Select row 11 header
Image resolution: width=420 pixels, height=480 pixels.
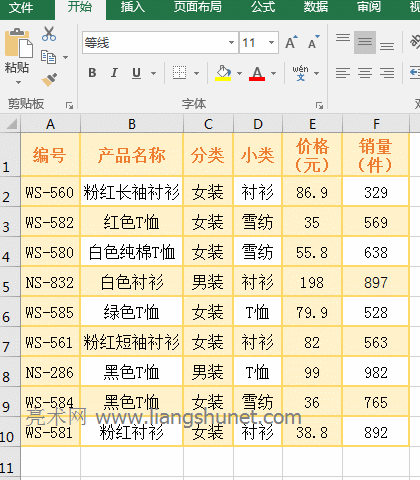10,463
